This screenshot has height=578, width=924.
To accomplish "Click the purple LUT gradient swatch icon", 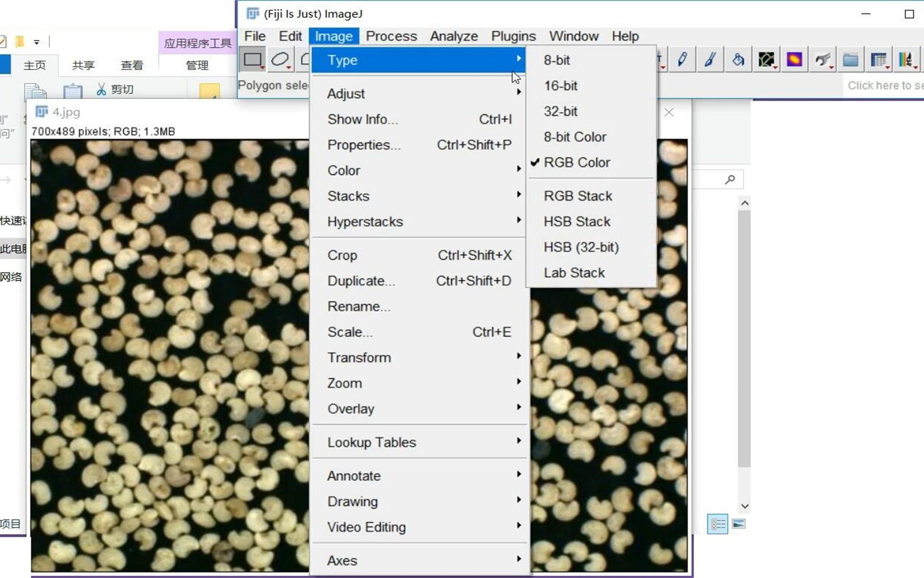I will pyautogui.click(x=795, y=59).
